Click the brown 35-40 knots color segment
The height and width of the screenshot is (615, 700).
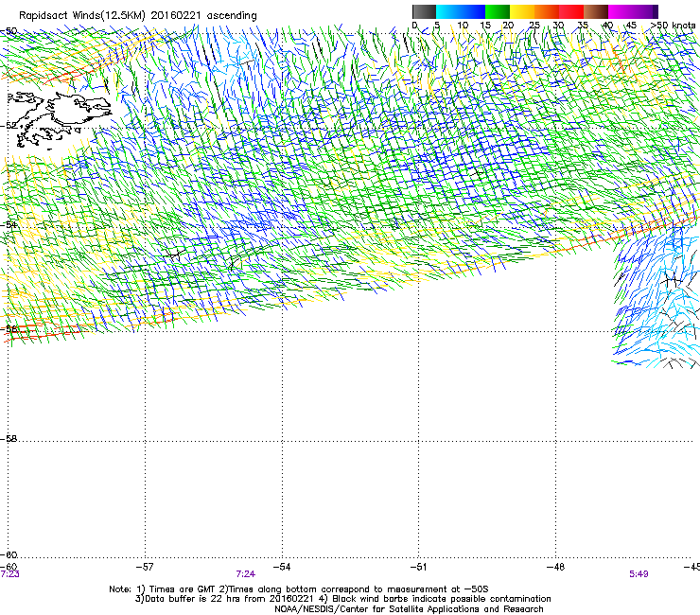point(596,11)
